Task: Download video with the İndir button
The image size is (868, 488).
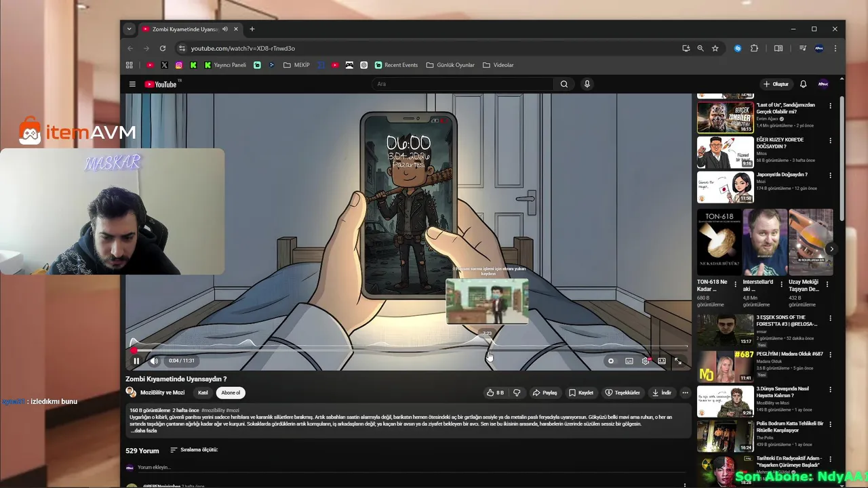Action: (x=661, y=392)
